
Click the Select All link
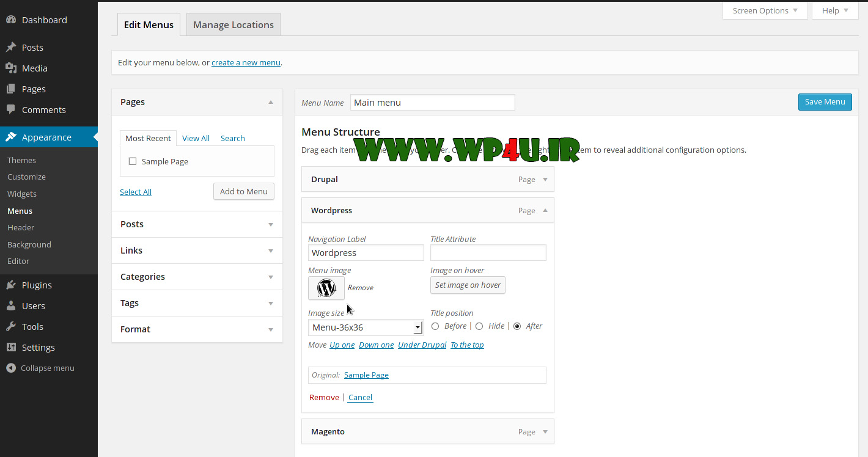pyautogui.click(x=136, y=192)
